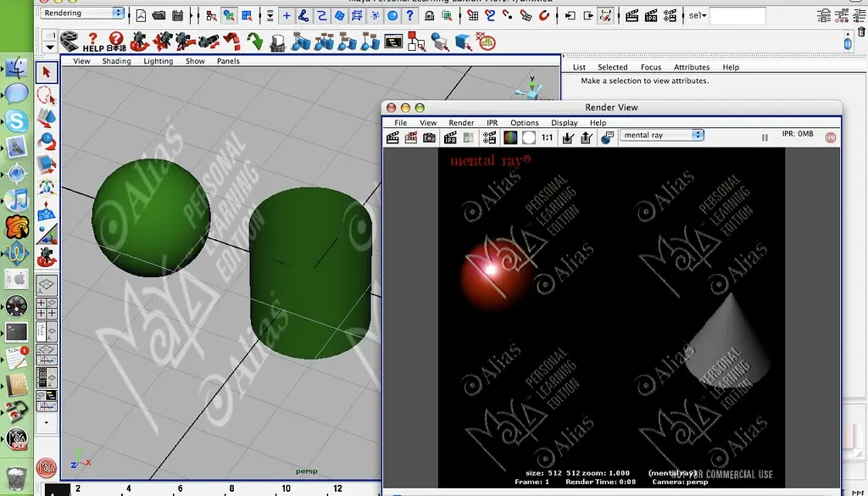
Task: Toggle RGB channels display in Render View
Action: pyautogui.click(x=509, y=137)
